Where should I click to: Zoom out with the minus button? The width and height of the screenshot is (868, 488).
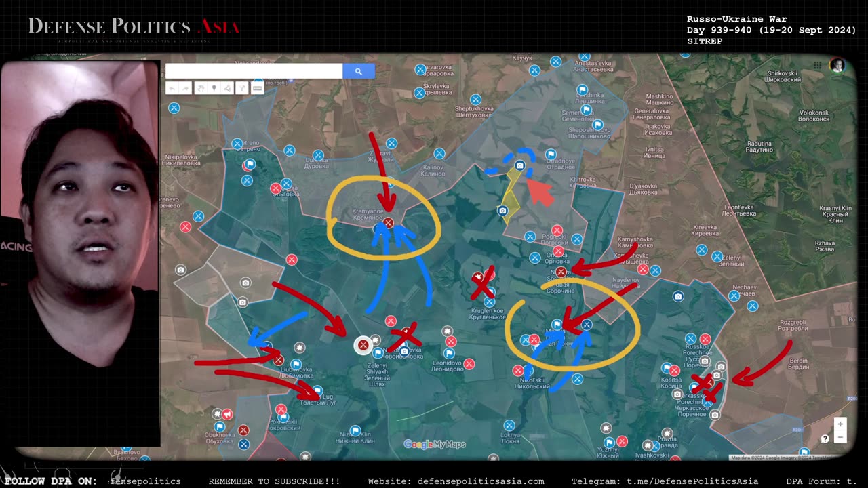840,437
